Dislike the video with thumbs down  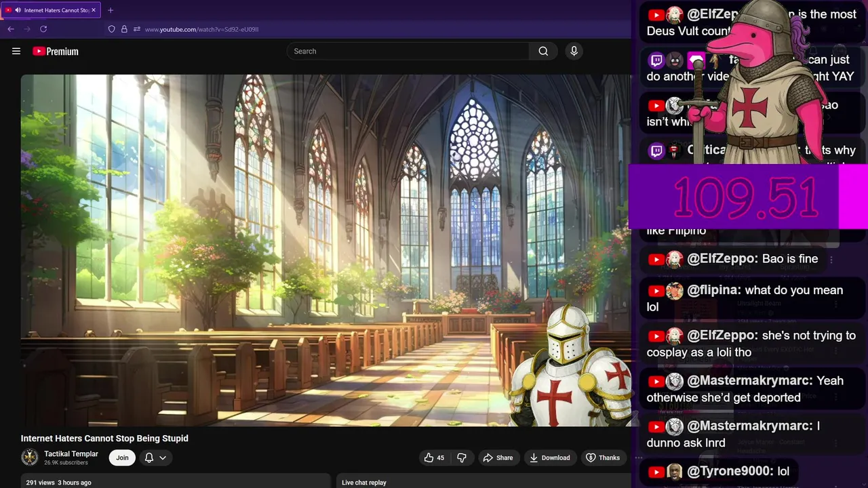[x=462, y=457]
